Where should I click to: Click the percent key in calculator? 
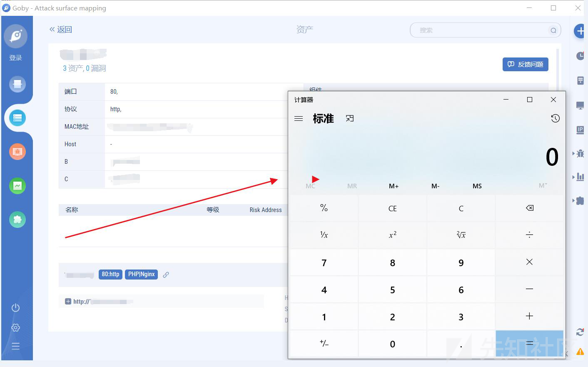324,208
